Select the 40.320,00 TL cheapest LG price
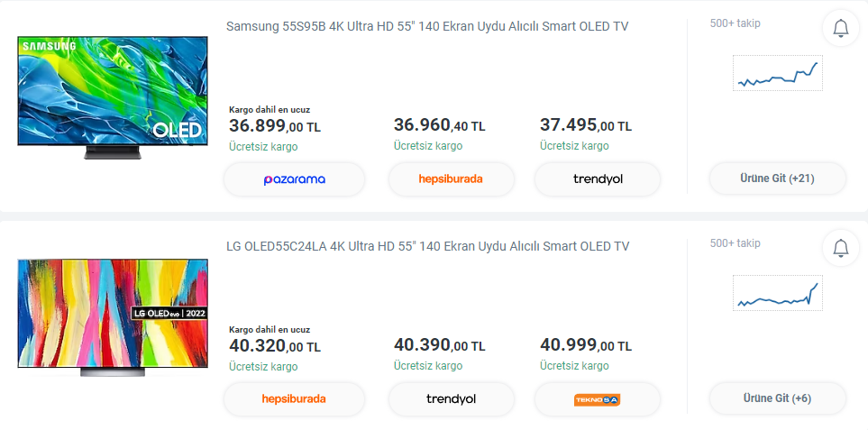This screenshot has height=430, width=868. (275, 346)
